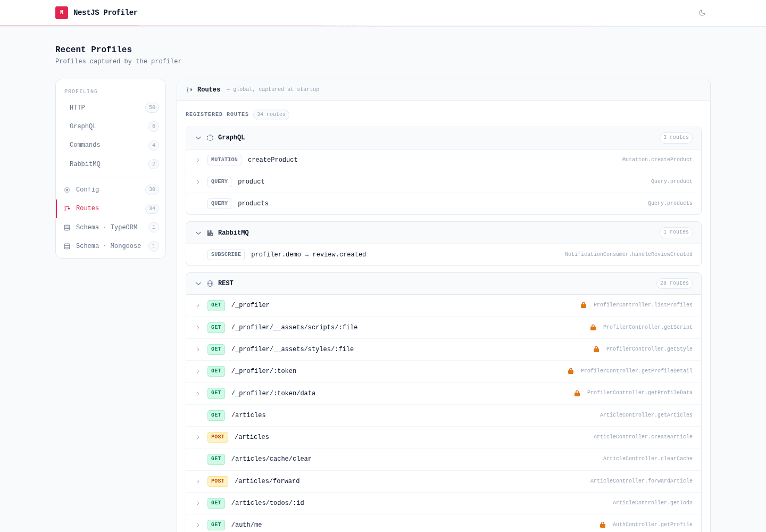Expand the POST /articles/forward row

(198, 481)
